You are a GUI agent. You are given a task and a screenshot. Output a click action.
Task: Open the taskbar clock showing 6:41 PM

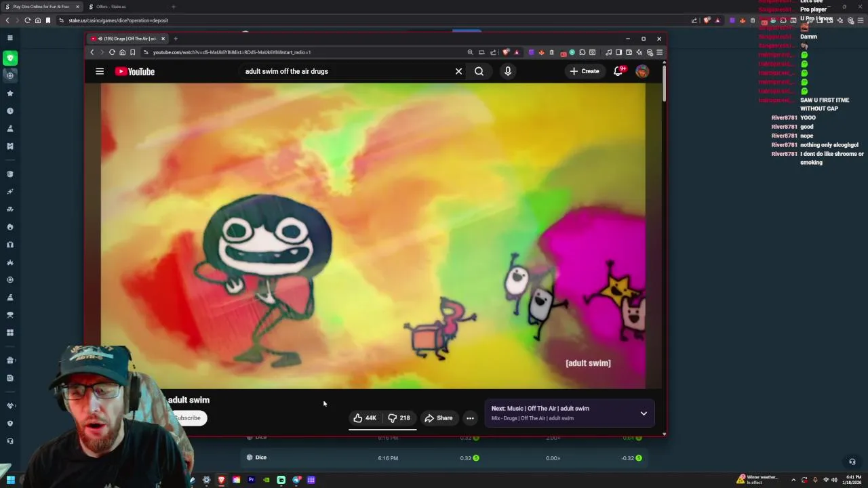click(x=850, y=479)
